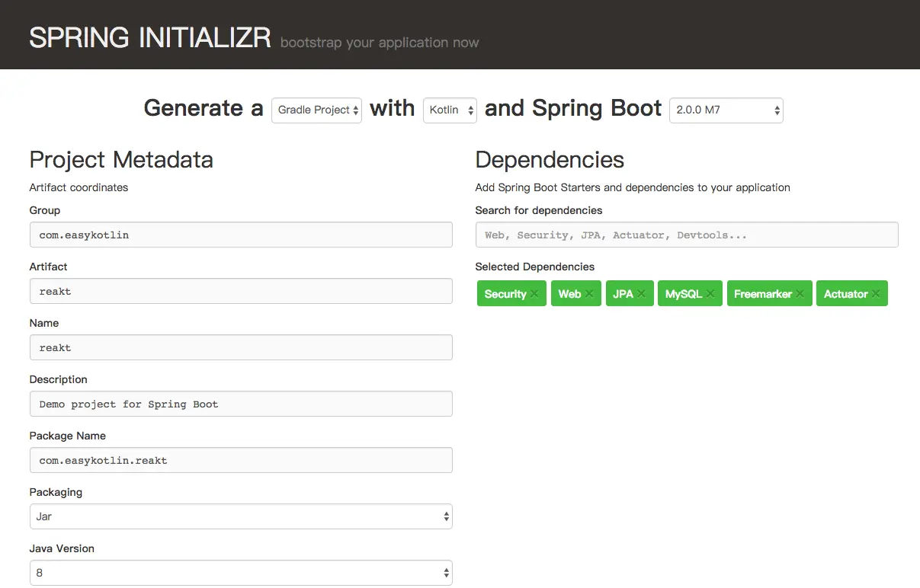Open the Java Version dropdown

tap(241, 573)
